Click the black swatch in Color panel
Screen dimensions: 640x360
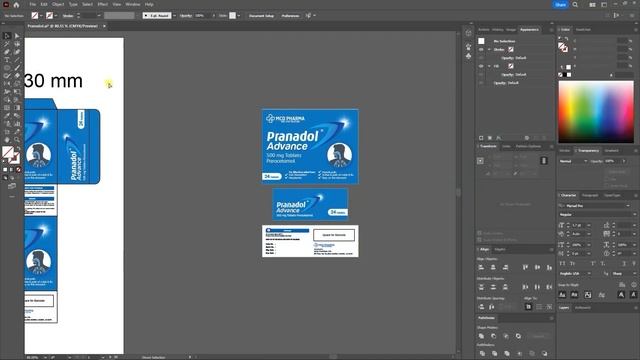[x=565, y=75]
